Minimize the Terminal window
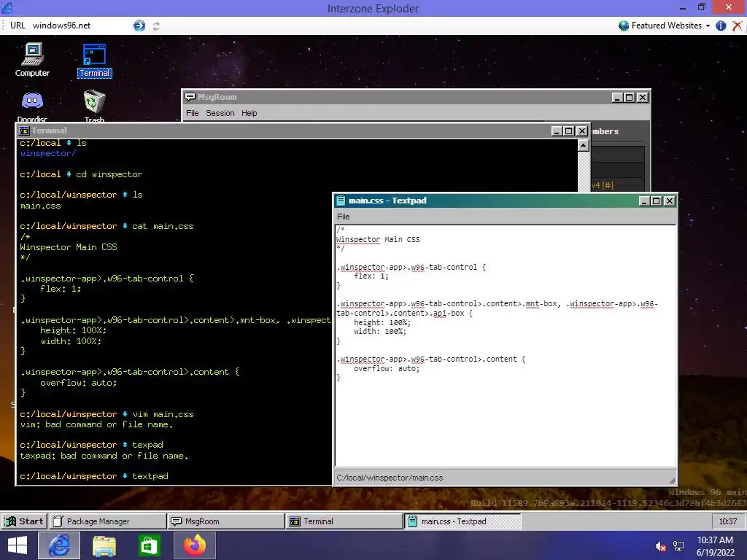The image size is (747, 560). click(556, 131)
